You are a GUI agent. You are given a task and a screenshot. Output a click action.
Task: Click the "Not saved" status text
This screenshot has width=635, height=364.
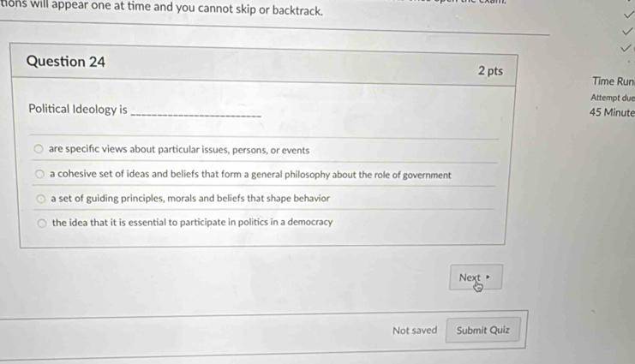point(414,330)
